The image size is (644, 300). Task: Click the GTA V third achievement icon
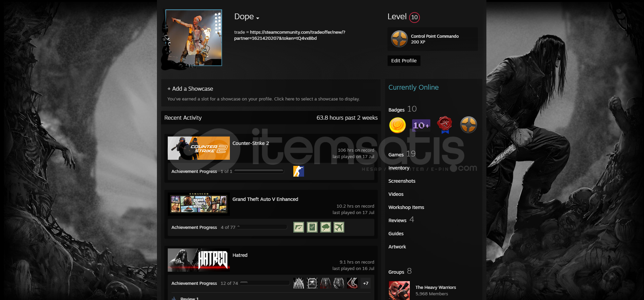click(x=326, y=227)
